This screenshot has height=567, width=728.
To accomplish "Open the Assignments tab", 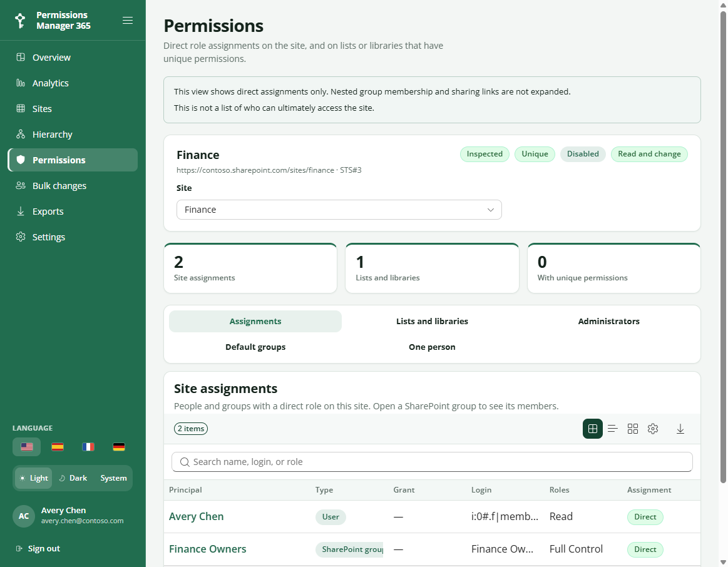I will click(255, 321).
